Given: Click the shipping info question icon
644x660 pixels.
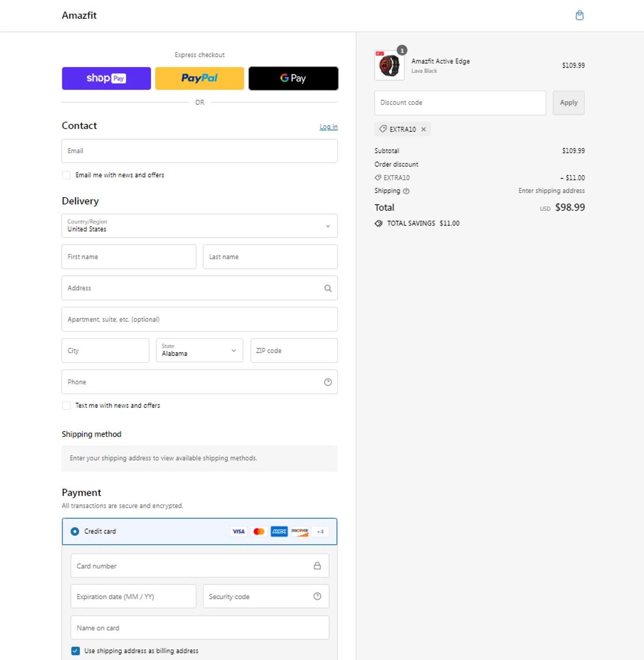Looking at the screenshot, I should 406,191.
